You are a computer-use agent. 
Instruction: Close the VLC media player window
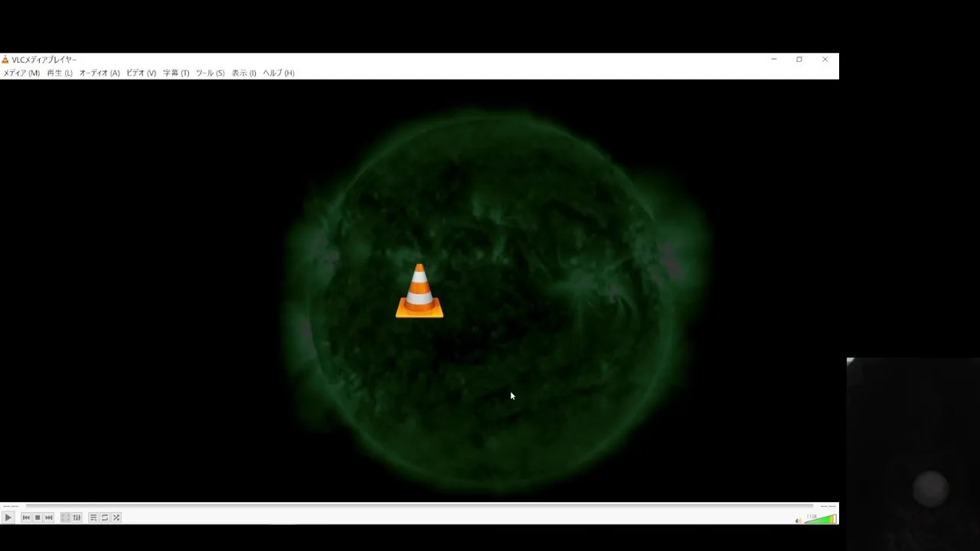coord(825,59)
